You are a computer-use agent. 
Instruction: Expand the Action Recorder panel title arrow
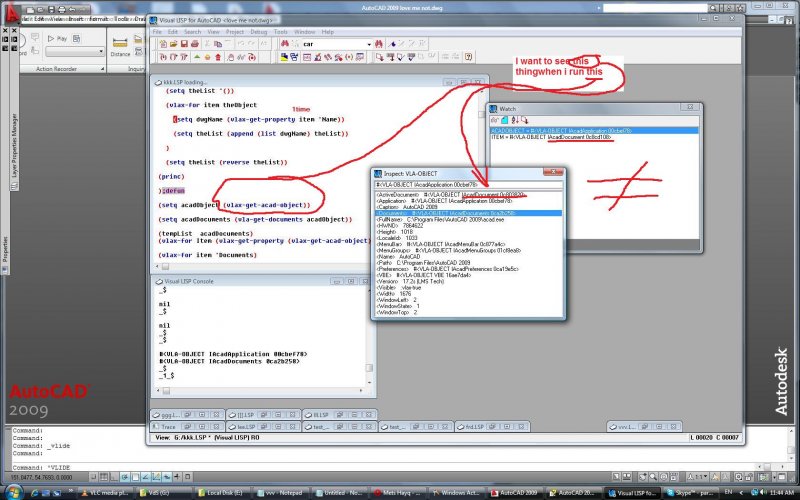(x=102, y=69)
